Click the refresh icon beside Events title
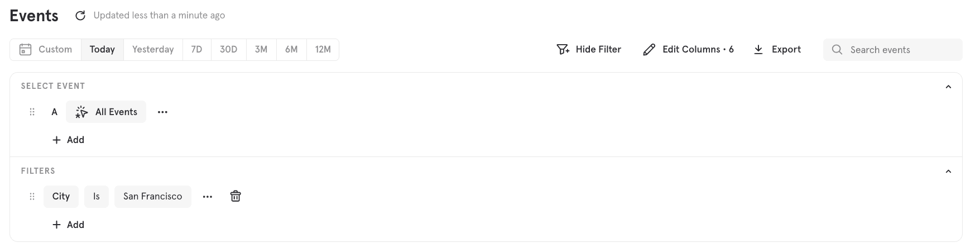Screen dimensions: 980x252 click(x=80, y=16)
